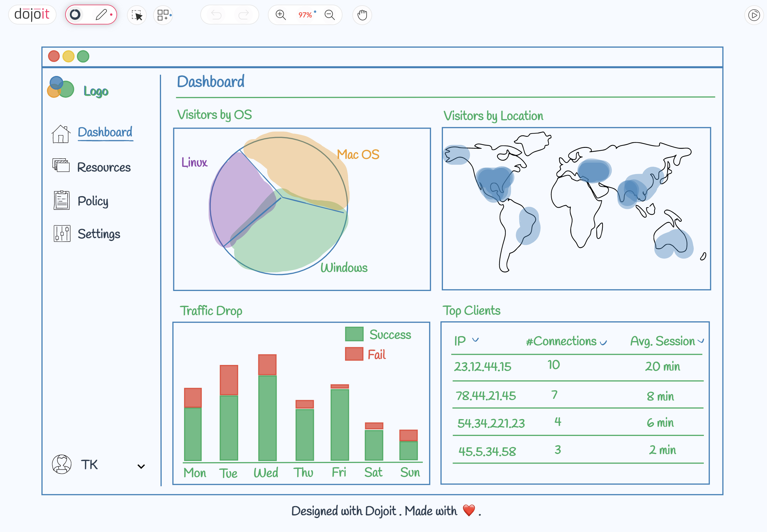Enable the hand pan tool
The image size is (767, 532).
362,15
